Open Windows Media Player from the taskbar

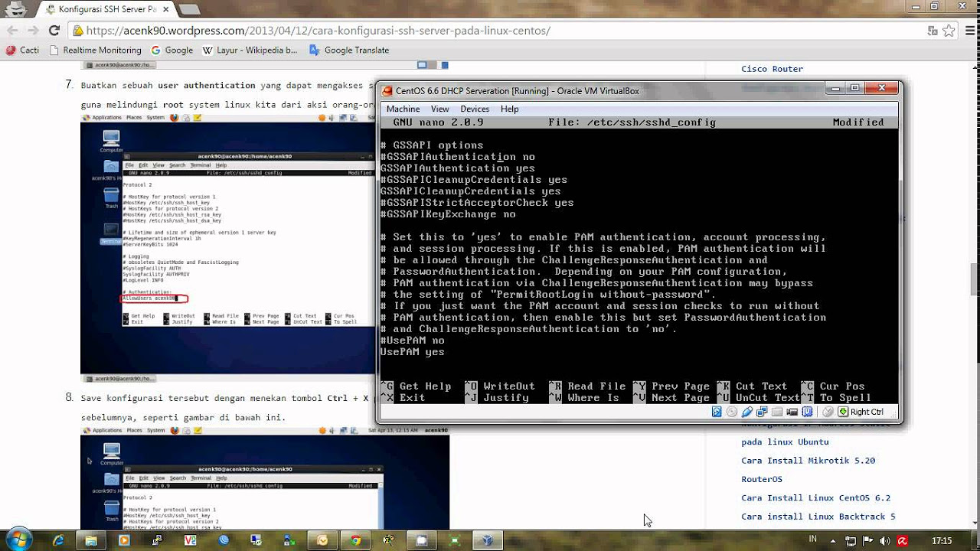click(x=124, y=540)
